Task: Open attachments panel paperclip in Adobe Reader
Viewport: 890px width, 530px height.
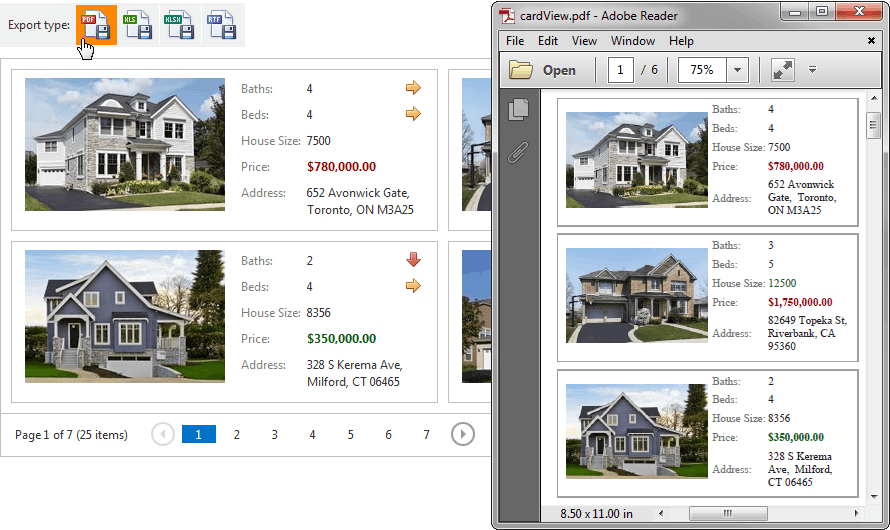Action: pos(518,152)
